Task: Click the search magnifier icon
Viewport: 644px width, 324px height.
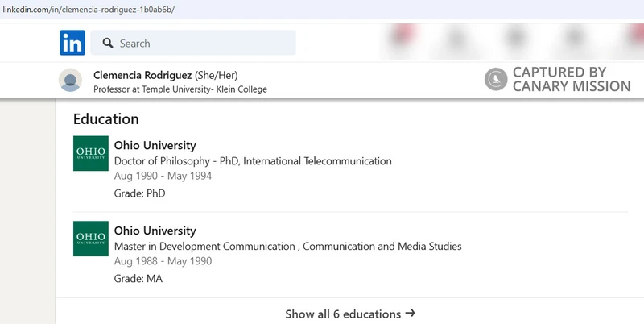Action: (108, 43)
